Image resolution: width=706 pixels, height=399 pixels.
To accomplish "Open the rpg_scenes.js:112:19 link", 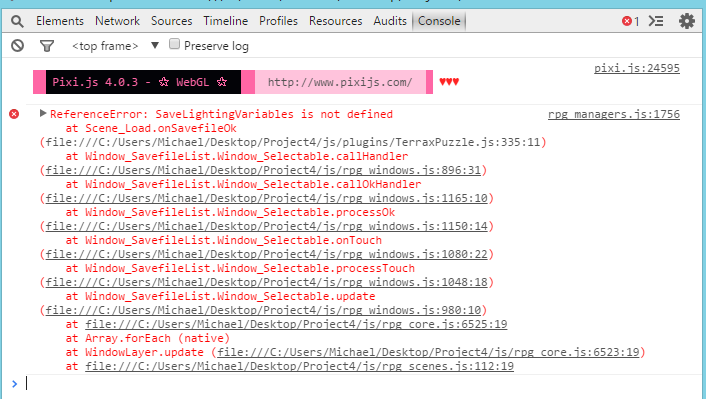I will [x=299, y=366].
